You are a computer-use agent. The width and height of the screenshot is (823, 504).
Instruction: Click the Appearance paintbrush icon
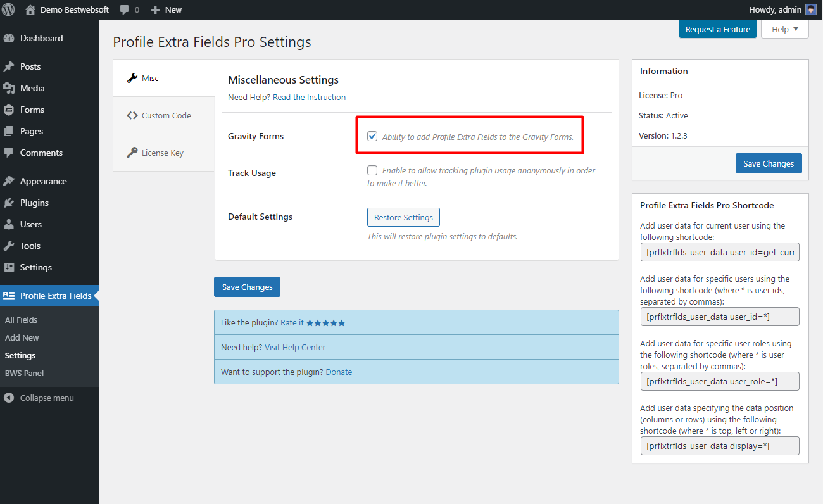point(10,181)
